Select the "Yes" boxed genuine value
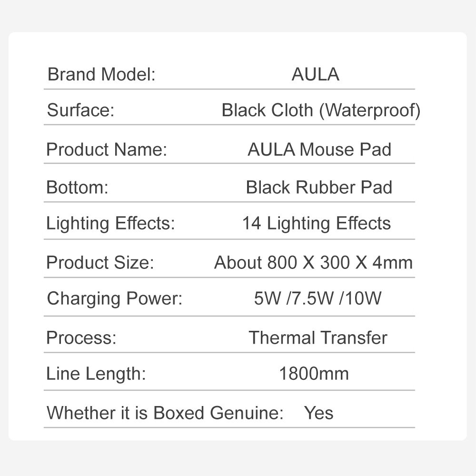 tap(318, 413)
